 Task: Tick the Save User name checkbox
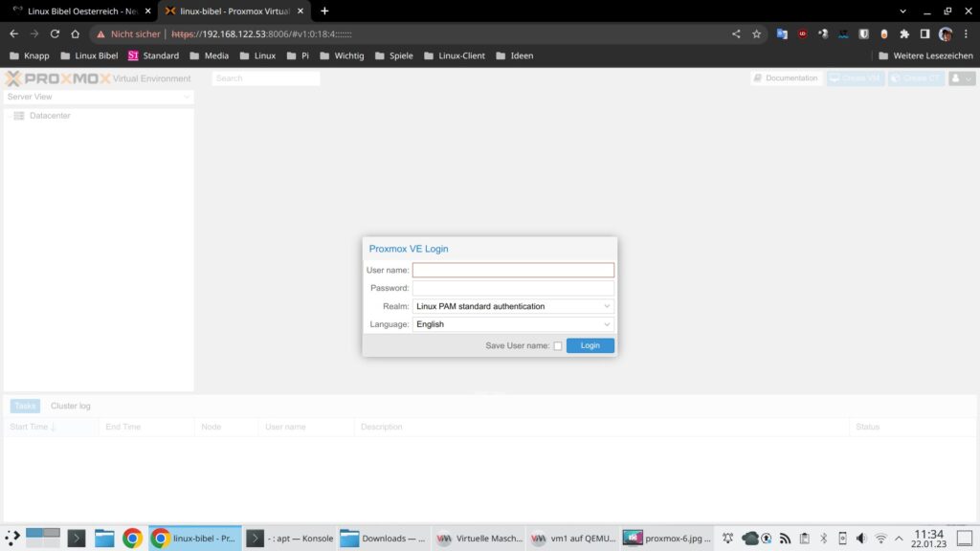(x=558, y=345)
